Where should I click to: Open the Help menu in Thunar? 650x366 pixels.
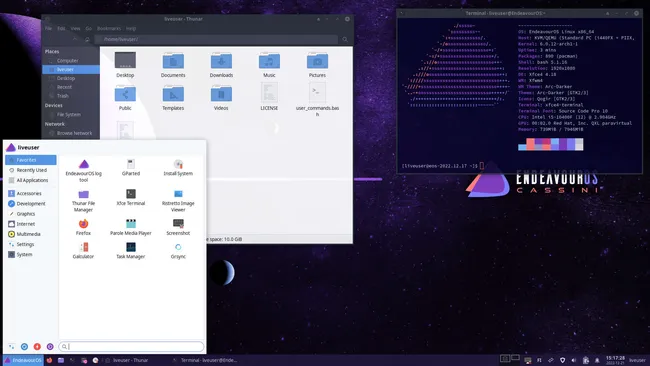point(131,29)
